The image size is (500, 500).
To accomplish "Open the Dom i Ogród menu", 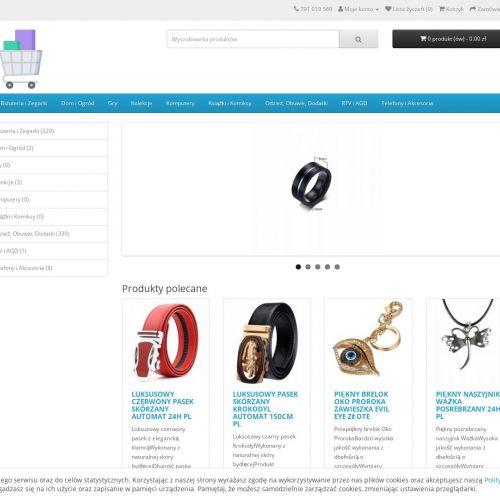I will point(77,103).
